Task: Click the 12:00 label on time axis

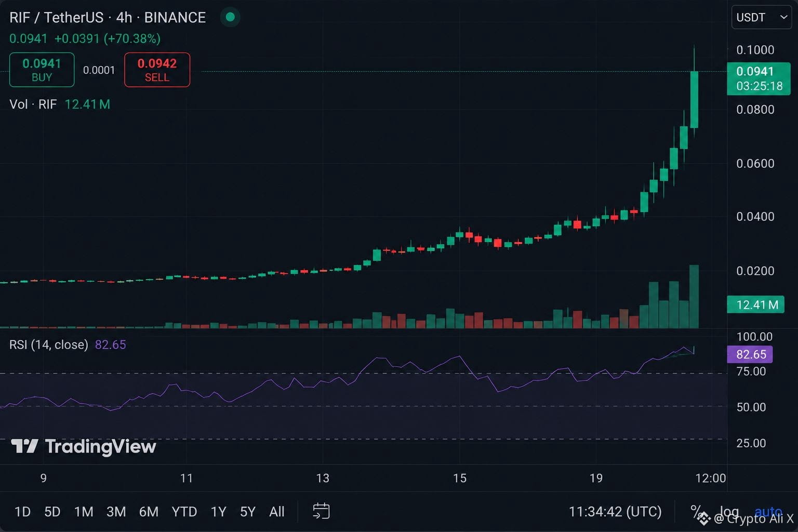Action: tap(710, 478)
